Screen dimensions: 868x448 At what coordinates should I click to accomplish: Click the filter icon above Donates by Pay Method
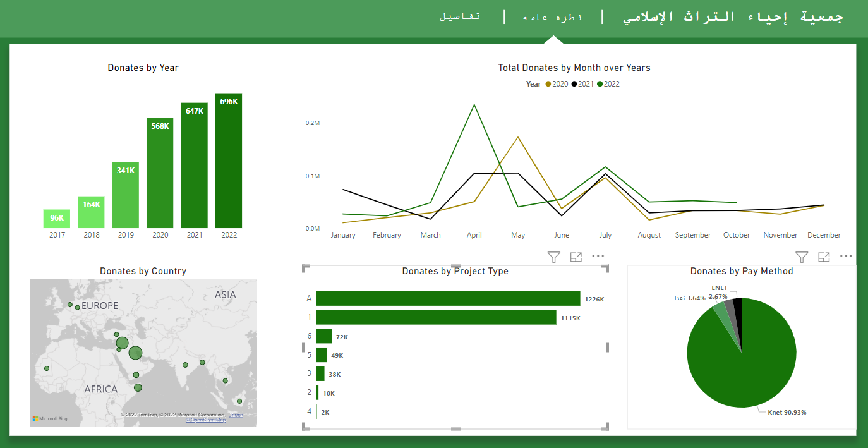tap(802, 257)
